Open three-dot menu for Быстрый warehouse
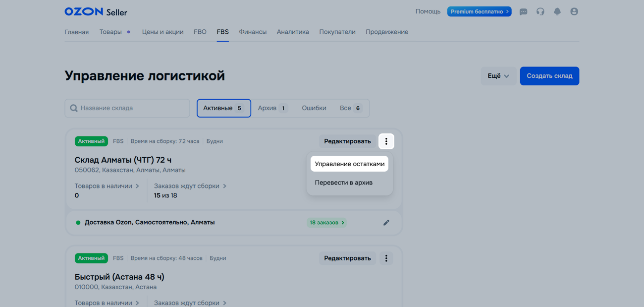The height and width of the screenshot is (307, 644). (x=386, y=258)
